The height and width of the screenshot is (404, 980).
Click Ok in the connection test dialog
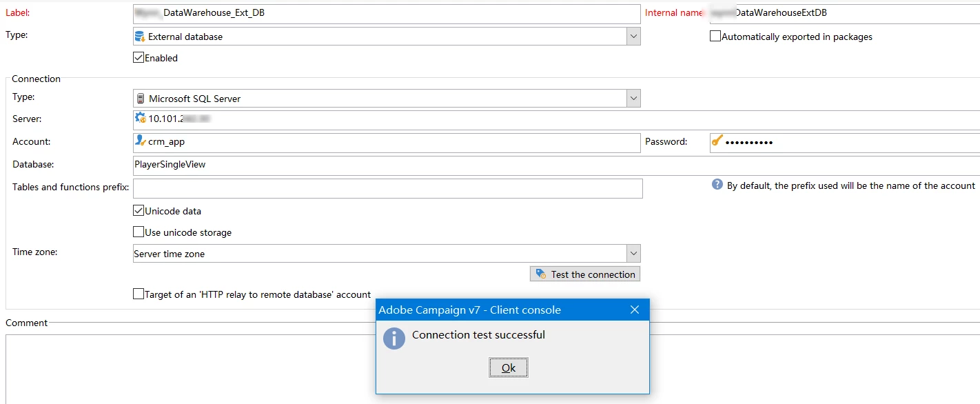tap(509, 368)
